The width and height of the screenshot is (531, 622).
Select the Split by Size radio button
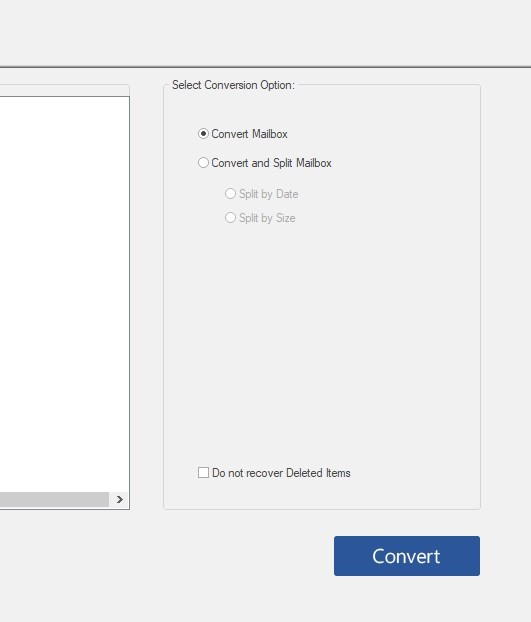(260, 218)
